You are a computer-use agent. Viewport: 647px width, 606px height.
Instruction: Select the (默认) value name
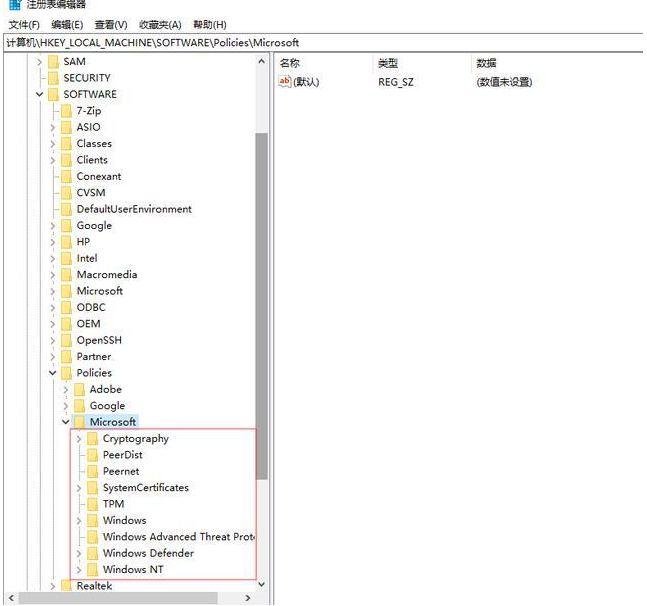tap(306, 82)
